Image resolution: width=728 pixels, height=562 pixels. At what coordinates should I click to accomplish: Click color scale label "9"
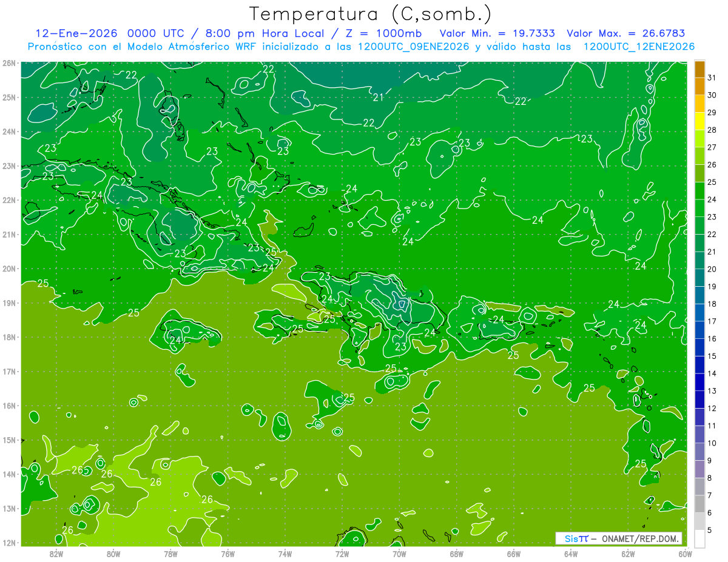(710, 461)
